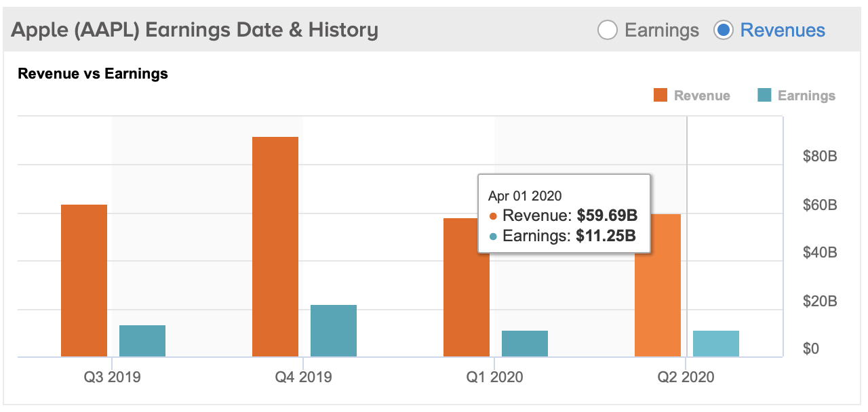The width and height of the screenshot is (868, 412).
Task: Click the tooltip Earnings $11.25B value
Action: [606, 236]
